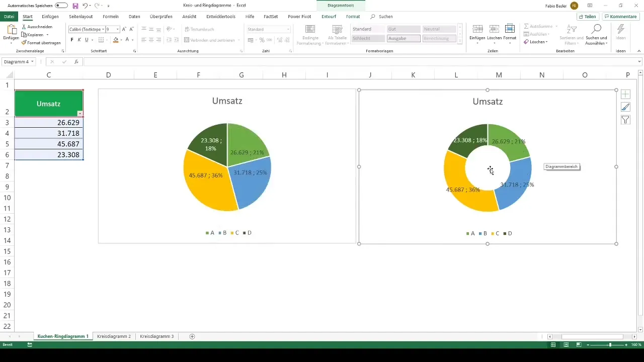Viewport: 644px width, 362px height.
Task: Increase the font size with the A icon
Action: pos(124,29)
